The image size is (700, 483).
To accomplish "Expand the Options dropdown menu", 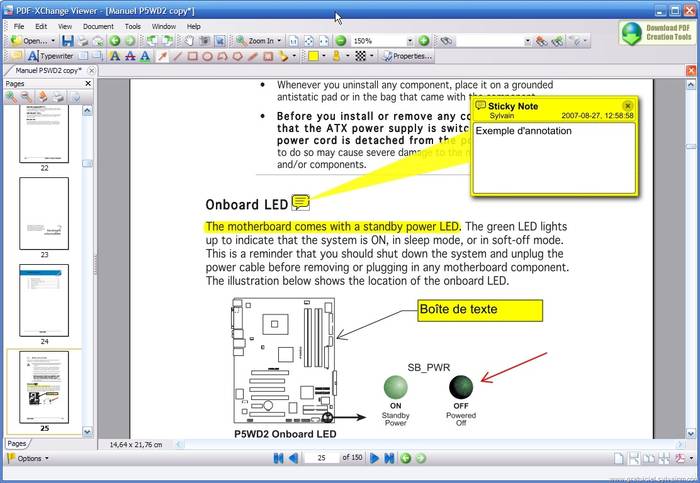I will (x=28, y=458).
